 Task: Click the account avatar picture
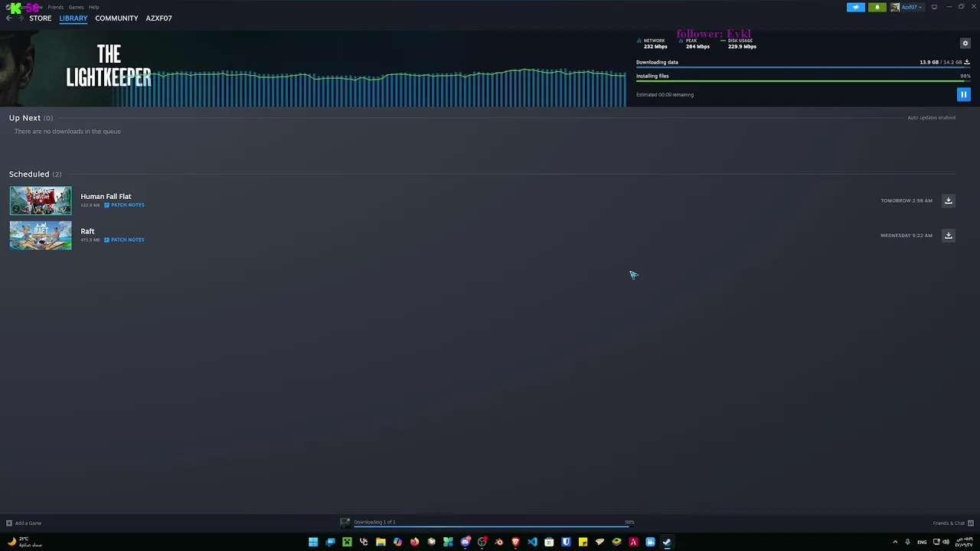(x=894, y=7)
